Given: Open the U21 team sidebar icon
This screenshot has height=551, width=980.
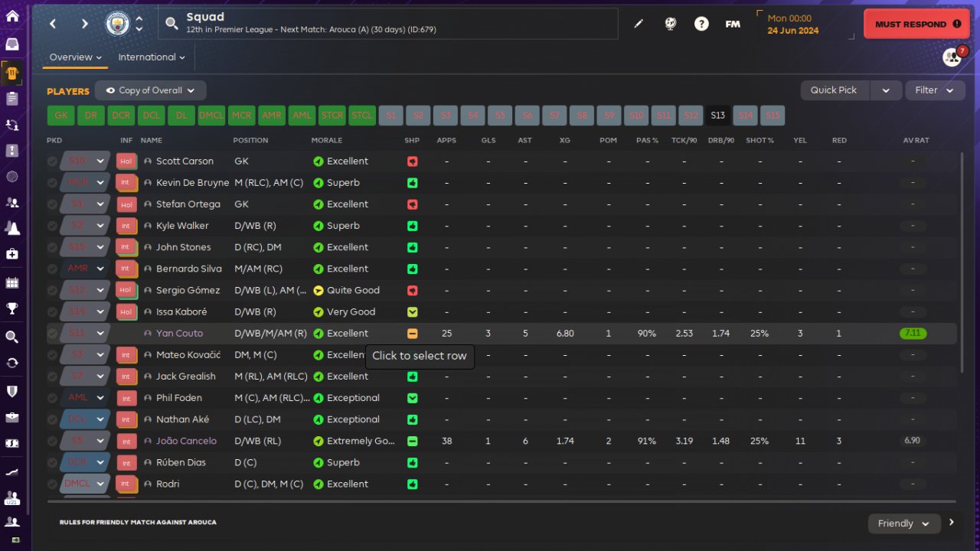Looking at the screenshot, I should [12, 497].
